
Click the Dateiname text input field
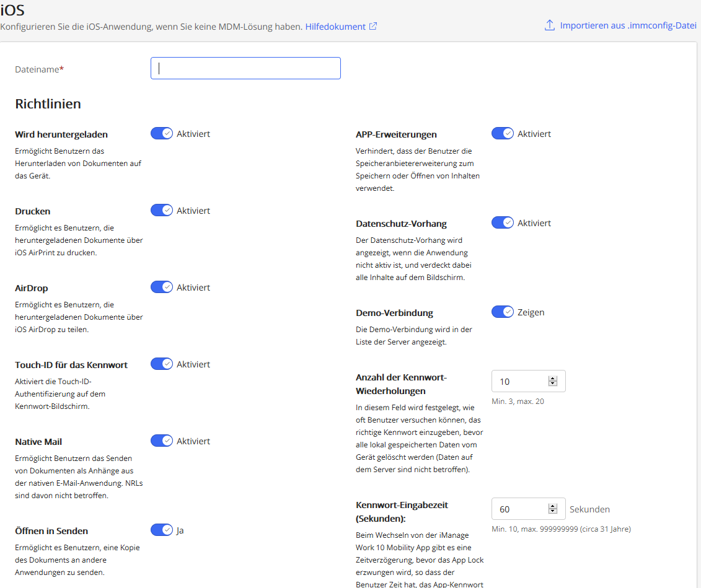(245, 68)
